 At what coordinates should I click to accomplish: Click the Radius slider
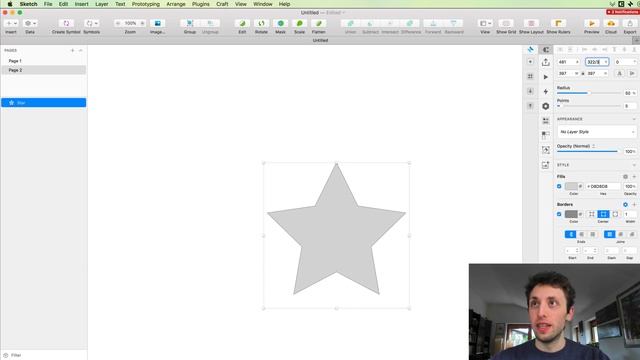click(589, 93)
